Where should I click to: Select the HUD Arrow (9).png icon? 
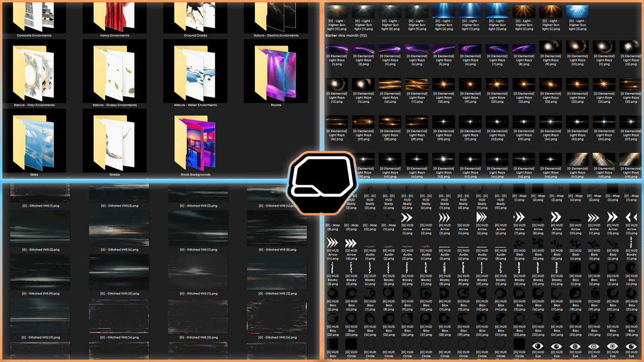(556, 217)
